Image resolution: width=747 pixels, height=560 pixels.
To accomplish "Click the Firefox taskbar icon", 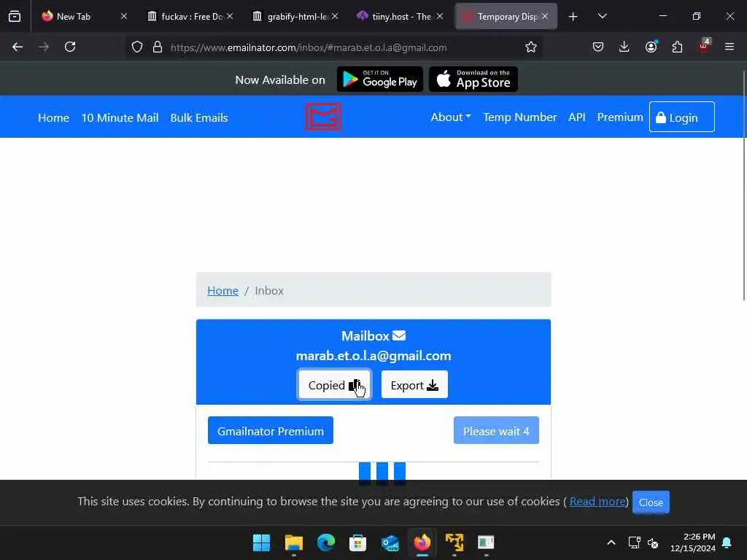I will (x=422, y=542).
